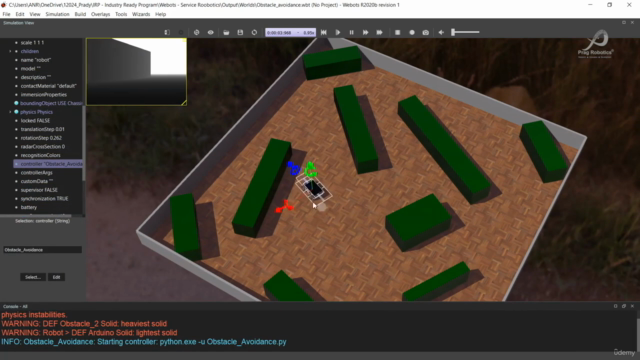Adjust the sound volume slider
The width and height of the screenshot is (640, 360).
point(465,32)
